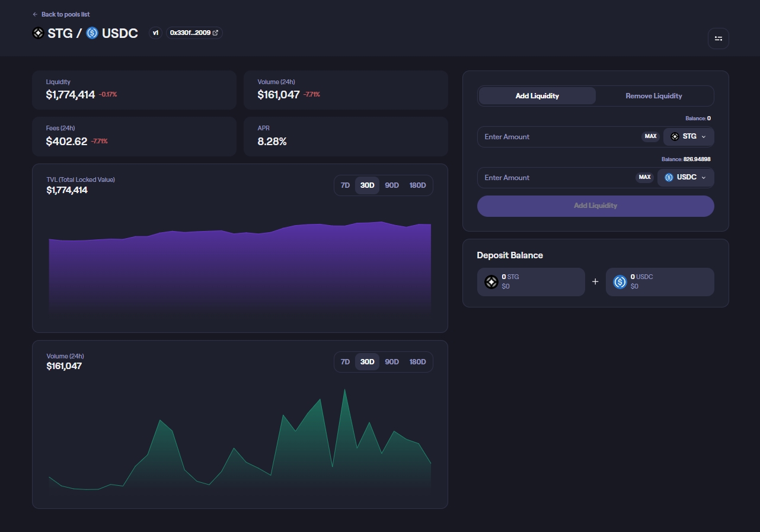Switch to Remove Liquidity tab

coord(653,96)
